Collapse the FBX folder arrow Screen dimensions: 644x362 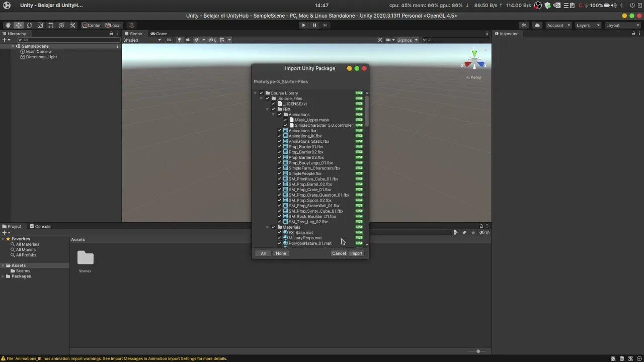click(x=267, y=109)
